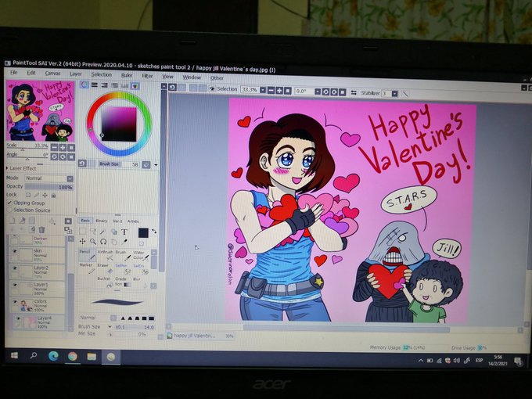The image size is (532, 399).
Task: Open File Explorer from taskbar
Action: tap(92, 357)
